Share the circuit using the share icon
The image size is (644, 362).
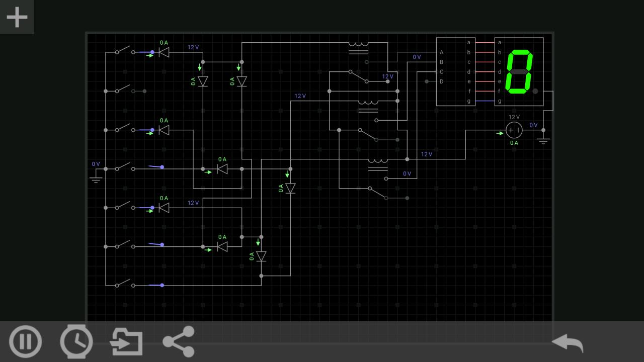pyautogui.click(x=179, y=341)
